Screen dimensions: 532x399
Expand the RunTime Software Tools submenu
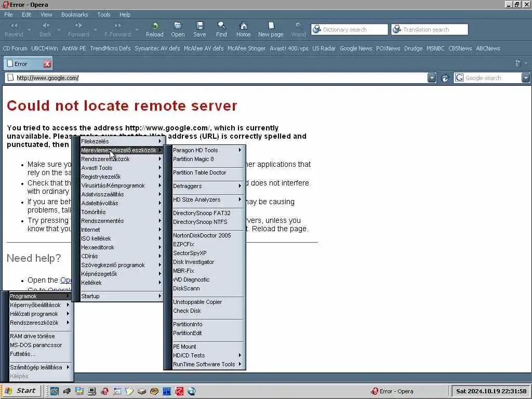point(208,364)
